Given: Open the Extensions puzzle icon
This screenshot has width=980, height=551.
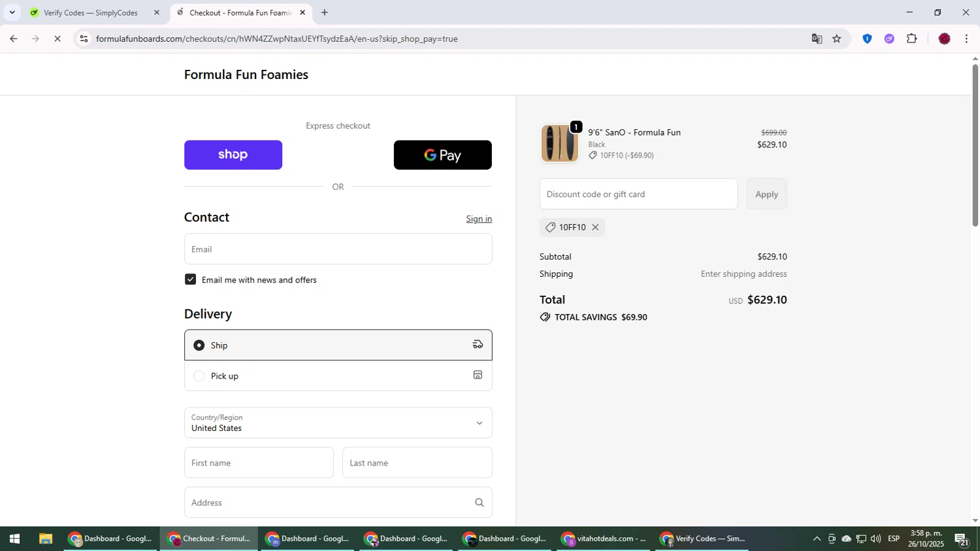Looking at the screenshot, I should tap(911, 39).
